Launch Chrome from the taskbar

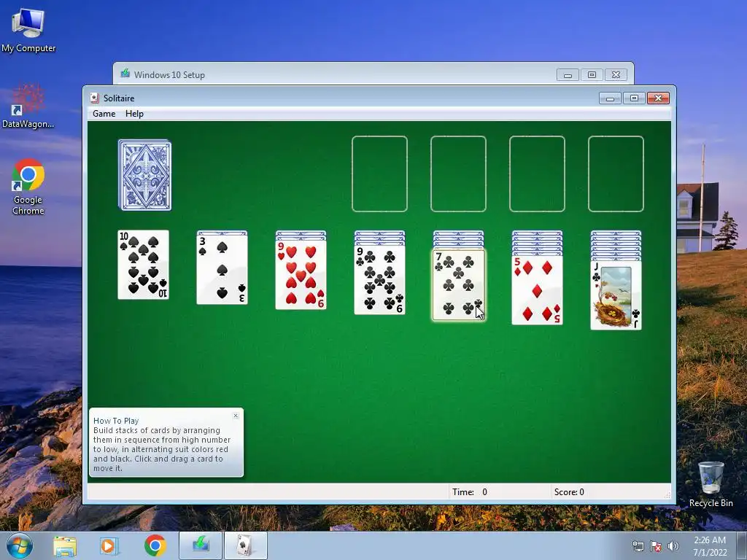tap(155, 545)
